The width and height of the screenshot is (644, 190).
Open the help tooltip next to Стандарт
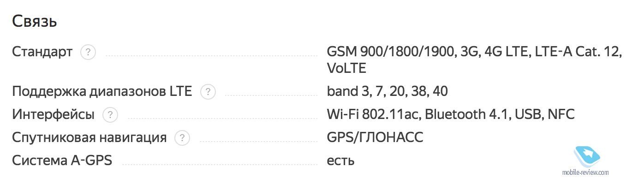pos(88,52)
